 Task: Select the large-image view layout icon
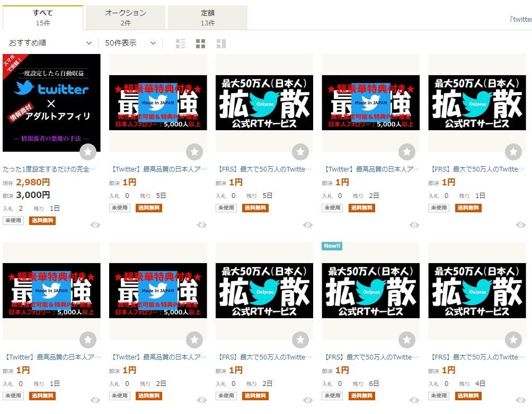tap(221, 43)
